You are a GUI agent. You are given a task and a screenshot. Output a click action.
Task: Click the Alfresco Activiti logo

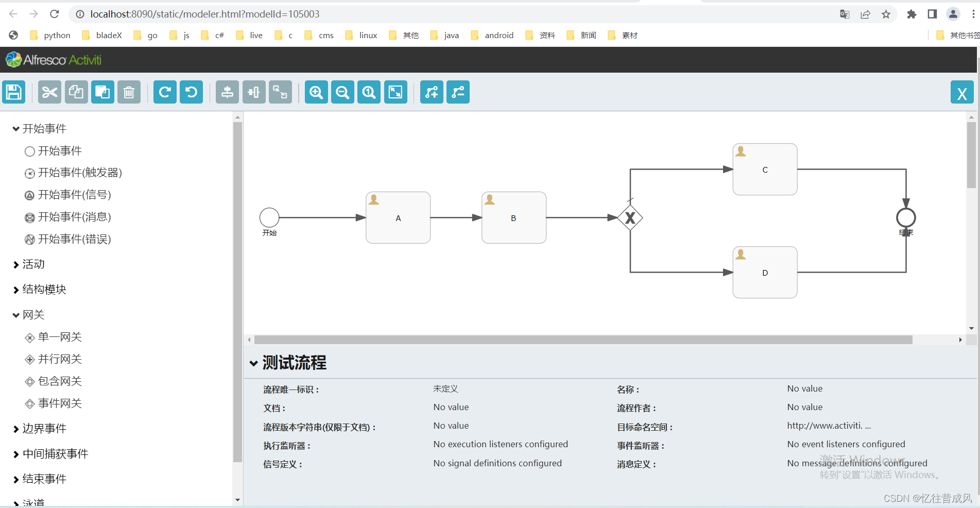point(54,60)
